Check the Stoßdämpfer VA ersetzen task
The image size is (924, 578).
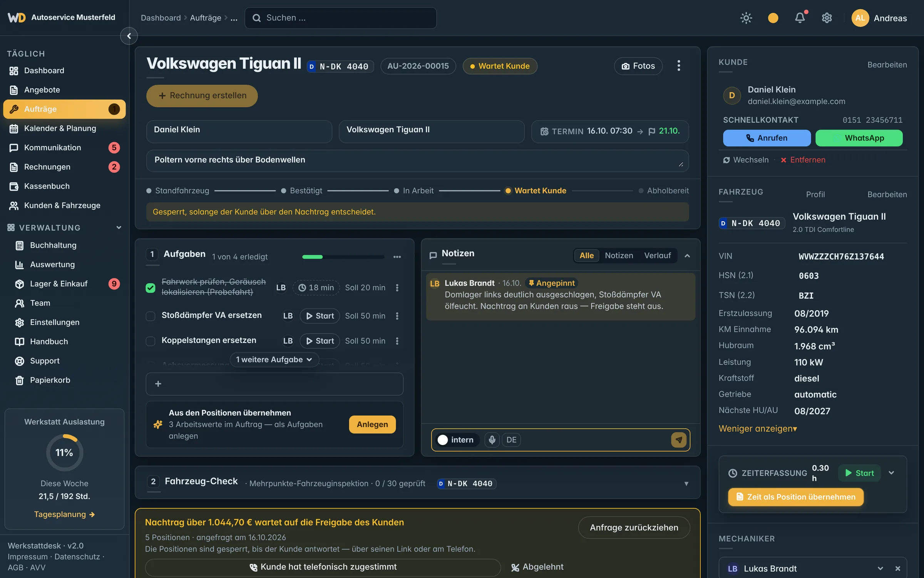[x=151, y=316]
